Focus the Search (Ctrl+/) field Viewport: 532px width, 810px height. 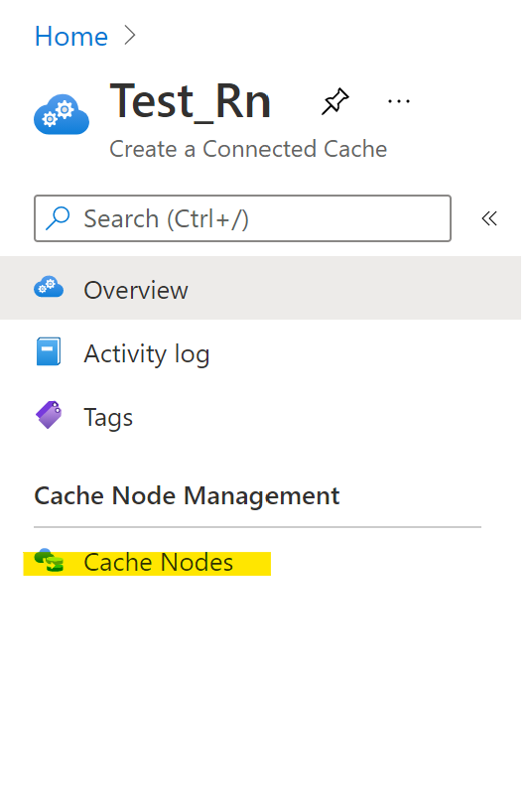coord(243,218)
